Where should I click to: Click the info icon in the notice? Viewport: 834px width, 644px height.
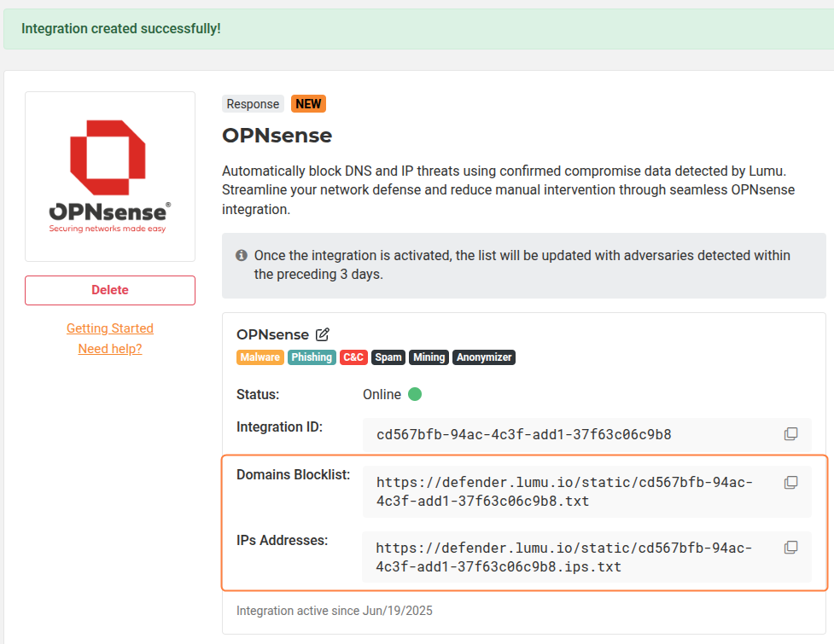pyautogui.click(x=242, y=255)
